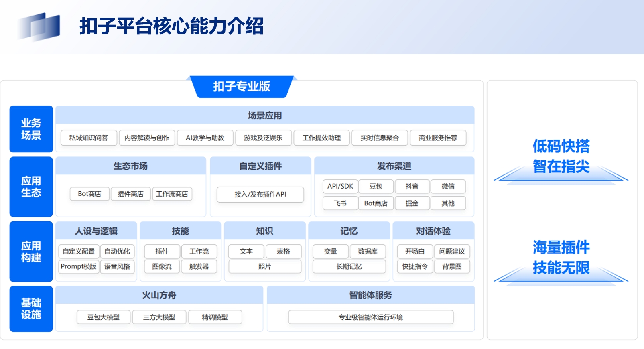Click the 发布渠道 section header
The image size is (644, 349).
tap(394, 166)
